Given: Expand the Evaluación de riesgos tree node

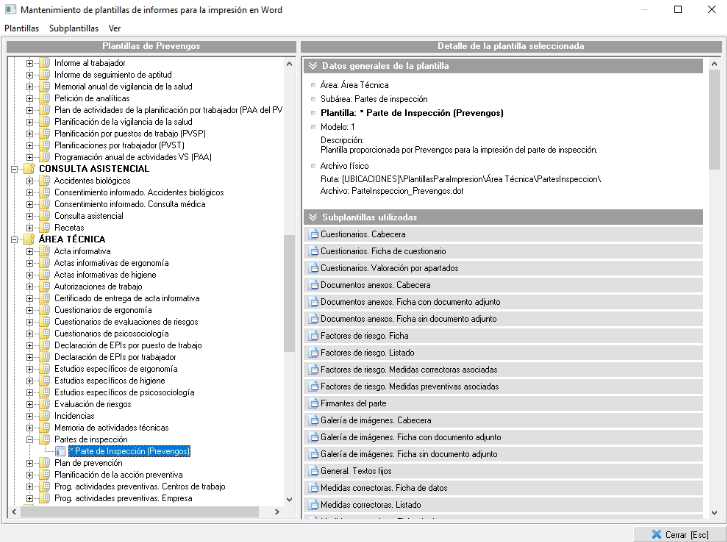Looking at the screenshot, I should click(30, 405).
